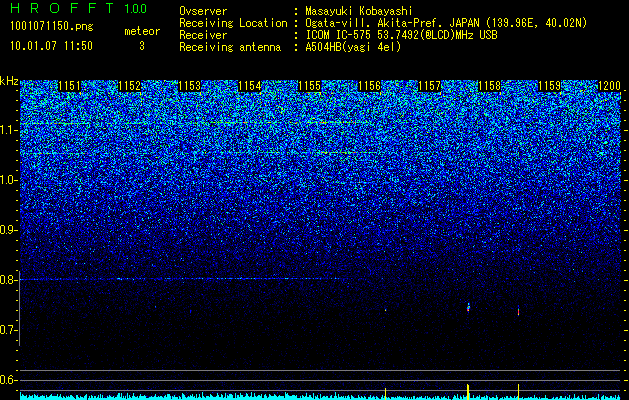Click the 0.7 frequency axis label

pos(8,330)
